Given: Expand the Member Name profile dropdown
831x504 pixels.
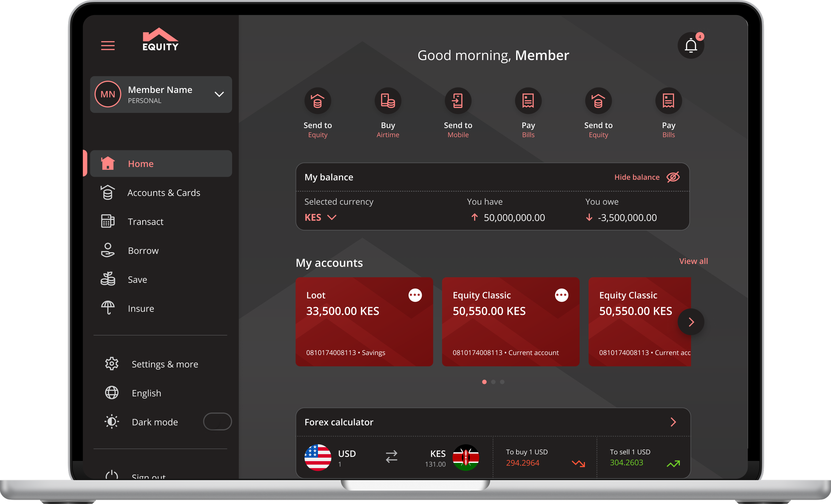Looking at the screenshot, I should 219,94.
